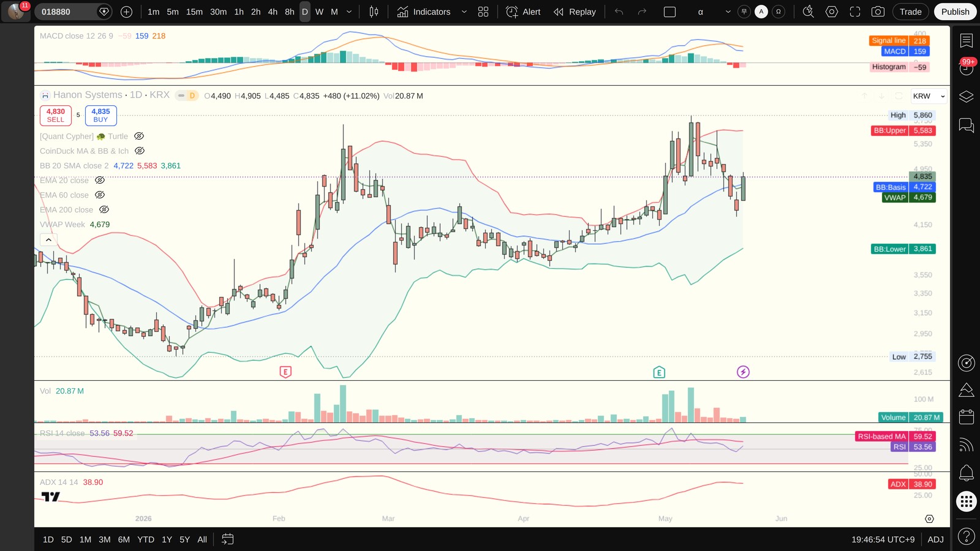
Task: Open quick search icon with lightning bolt
Action: tap(809, 12)
